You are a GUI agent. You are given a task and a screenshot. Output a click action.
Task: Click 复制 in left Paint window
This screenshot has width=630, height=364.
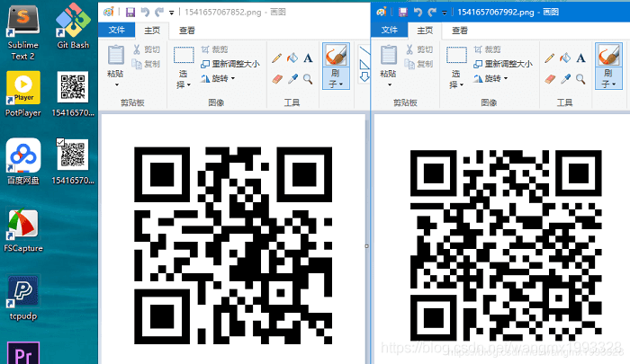[147, 64]
